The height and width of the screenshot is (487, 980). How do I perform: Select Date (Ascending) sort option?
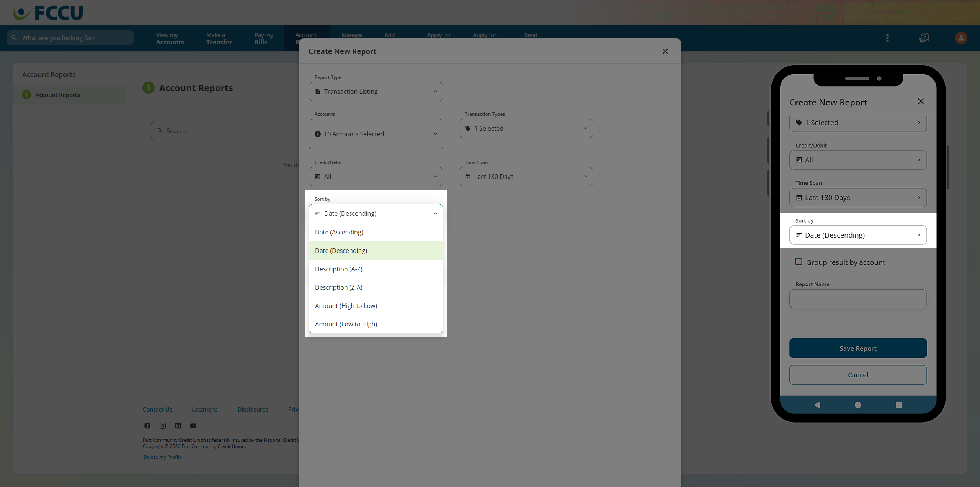pos(376,232)
